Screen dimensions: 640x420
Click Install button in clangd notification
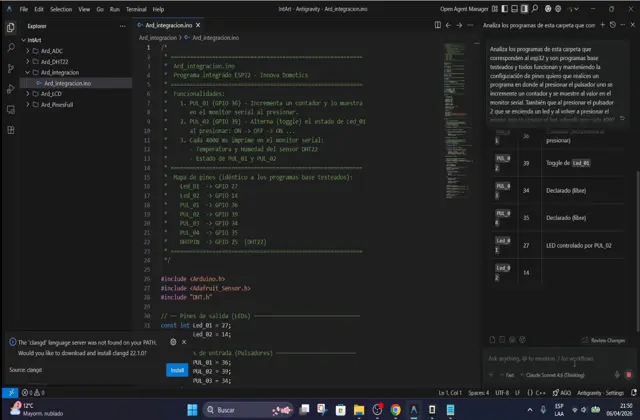point(177,370)
